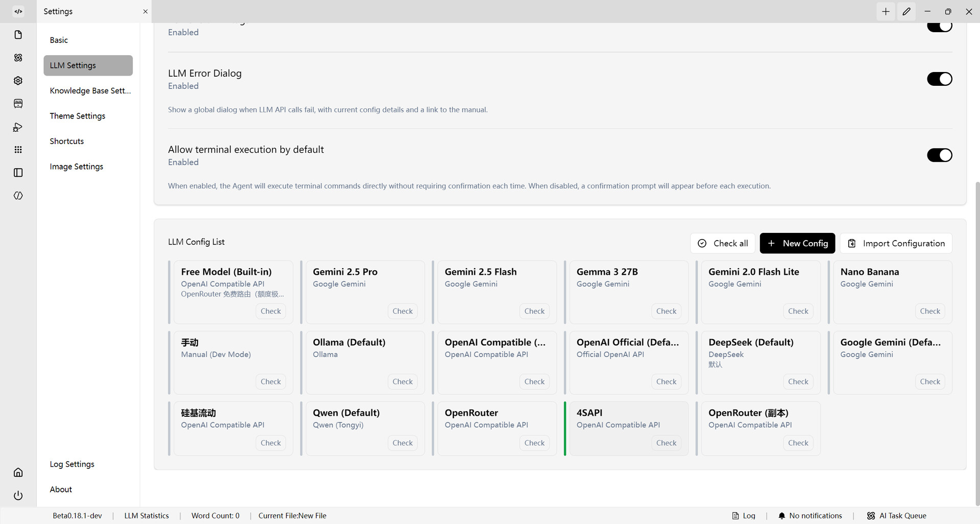Open Knowledge Base Settings section
980x524 pixels.
88,90
